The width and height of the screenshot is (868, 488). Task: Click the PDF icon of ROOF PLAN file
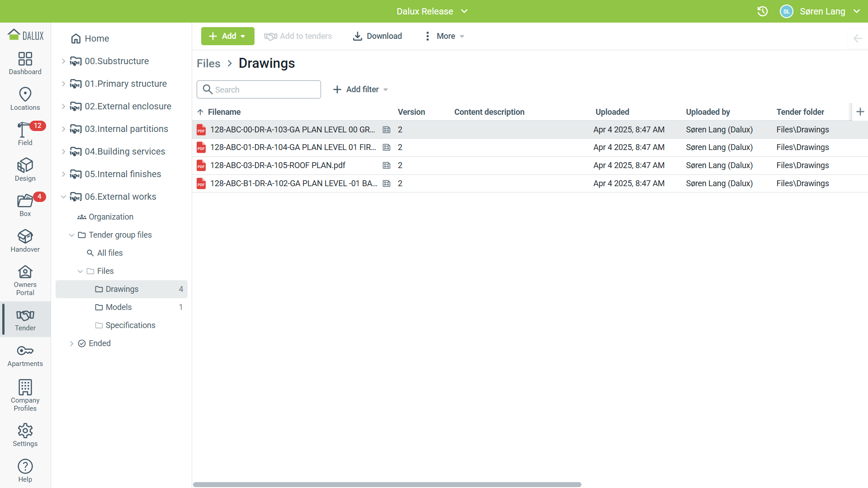point(201,165)
